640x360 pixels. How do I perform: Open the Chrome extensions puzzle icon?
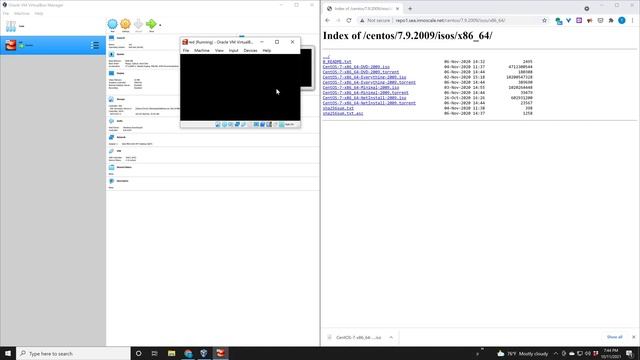coord(611,20)
